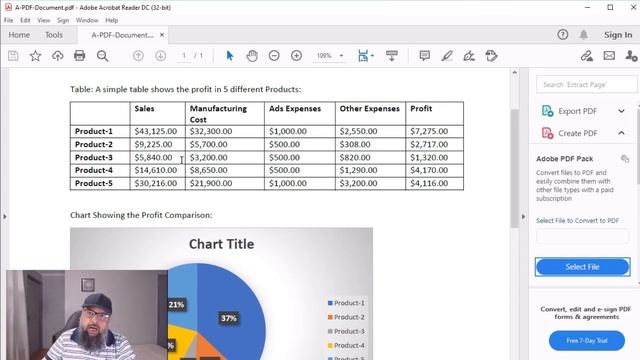This screenshot has height=360, width=640.
Task: Open the Help menu
Action: point(111,20)
